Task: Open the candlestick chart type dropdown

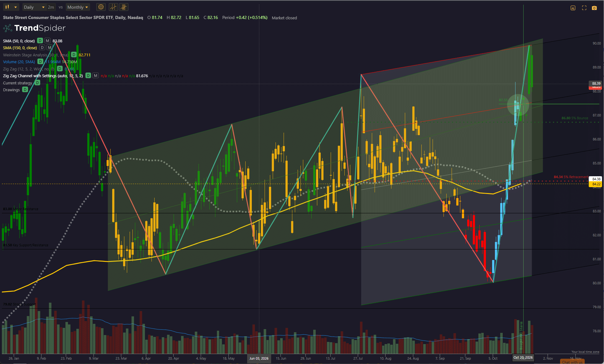Action: point(11,7)
